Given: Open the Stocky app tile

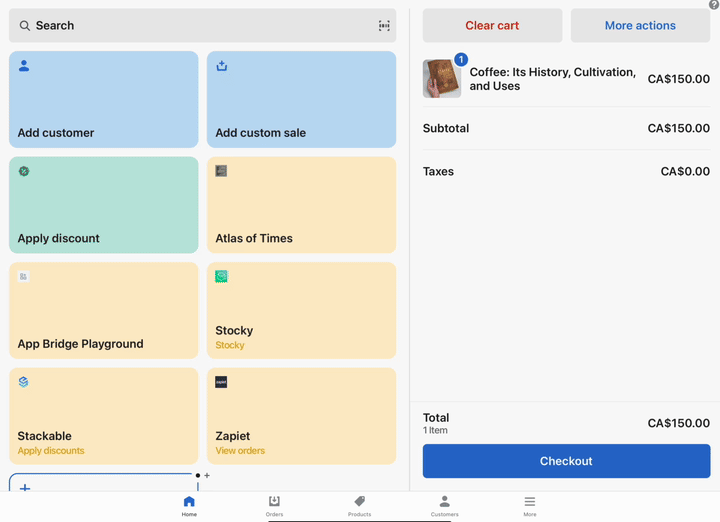Looking at the screenshot, I should coord(301,310).
